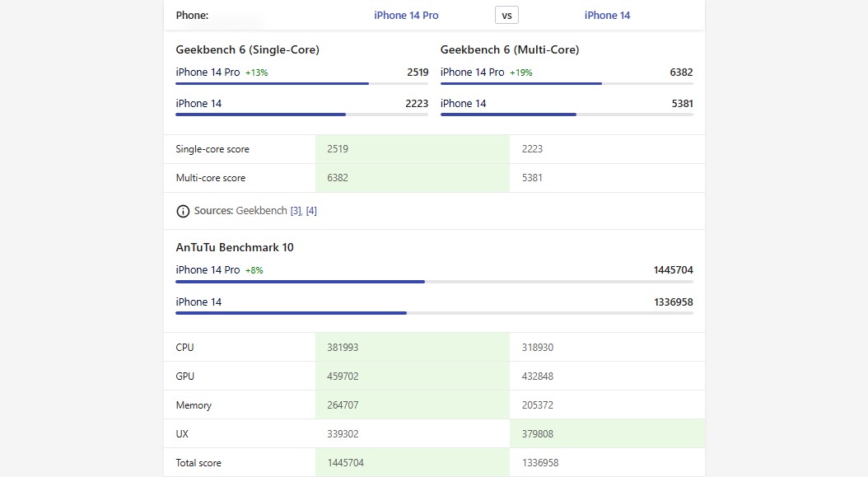Click table cell value 6382
Screen dimensions: 868x477
(x=338, y=178)
